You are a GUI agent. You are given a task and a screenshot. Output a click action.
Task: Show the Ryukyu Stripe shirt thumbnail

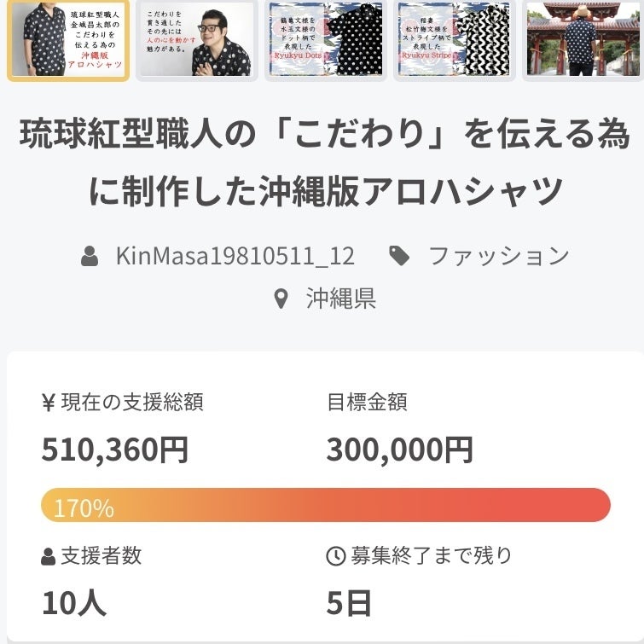[x=454, y=40]
